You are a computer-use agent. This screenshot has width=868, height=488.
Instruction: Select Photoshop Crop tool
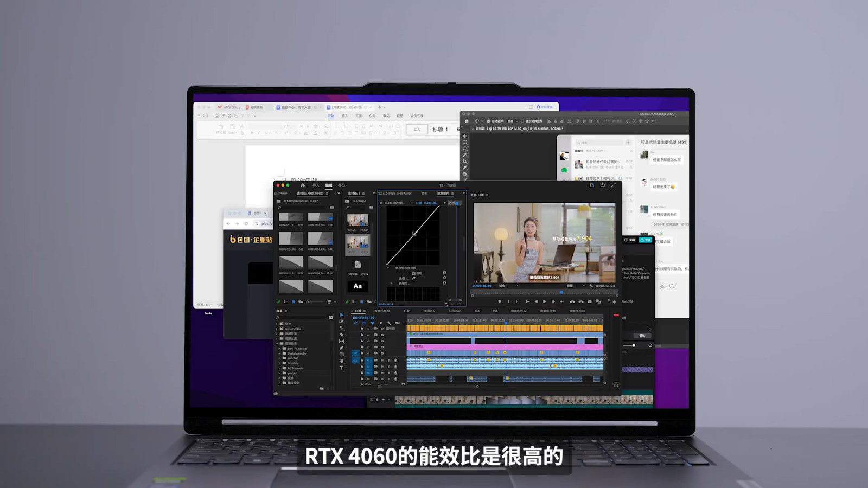click(x=464, y=162)
